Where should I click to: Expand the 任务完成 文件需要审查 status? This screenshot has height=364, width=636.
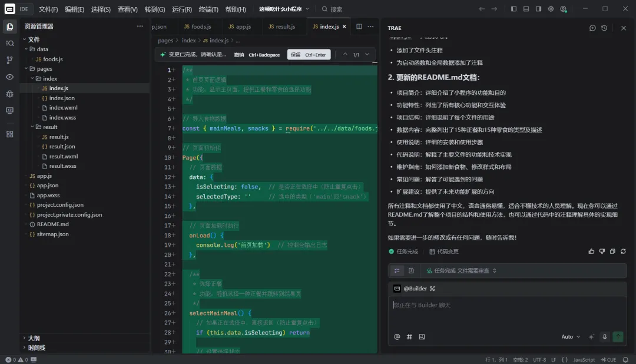[495, 271]
